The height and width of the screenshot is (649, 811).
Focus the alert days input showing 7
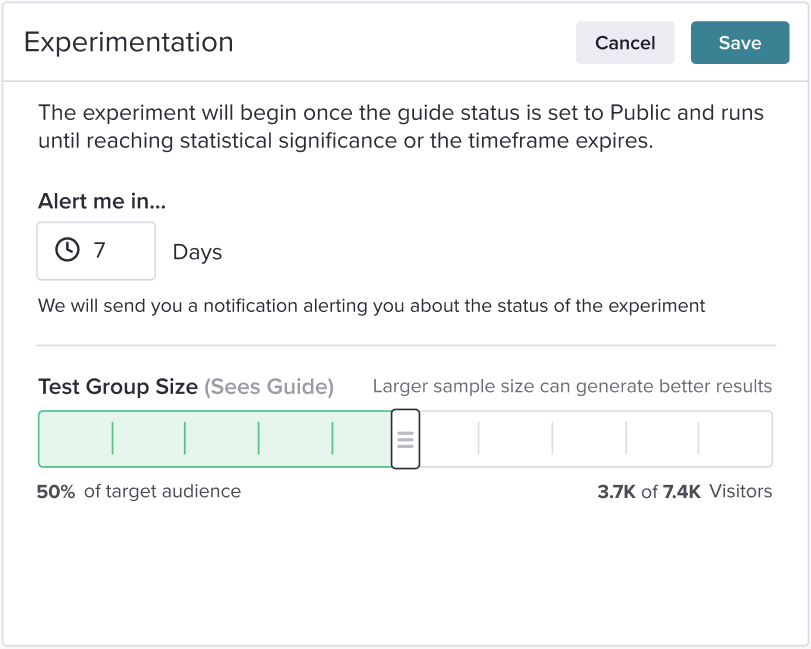[x=96, y=251]
